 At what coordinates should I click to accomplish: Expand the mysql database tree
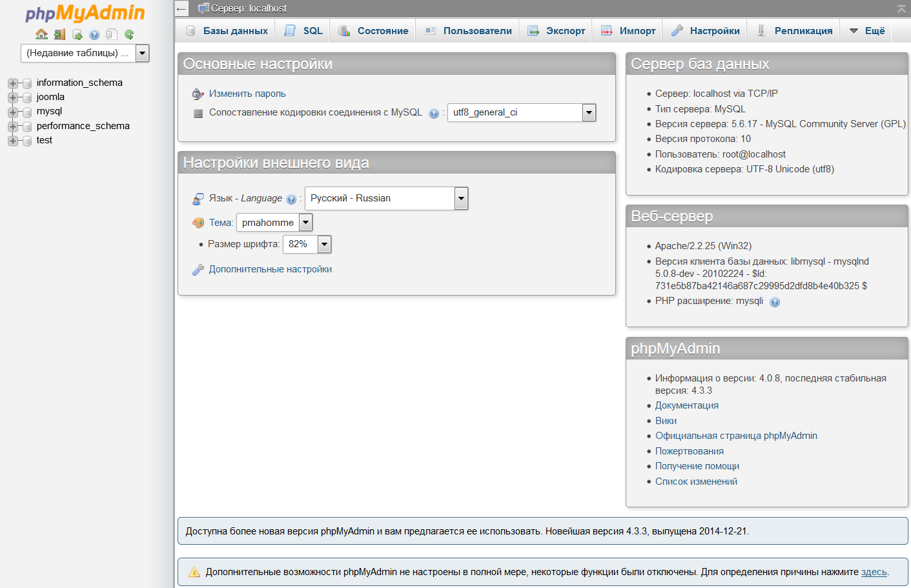pyautogui.click(x=13, y=112)
